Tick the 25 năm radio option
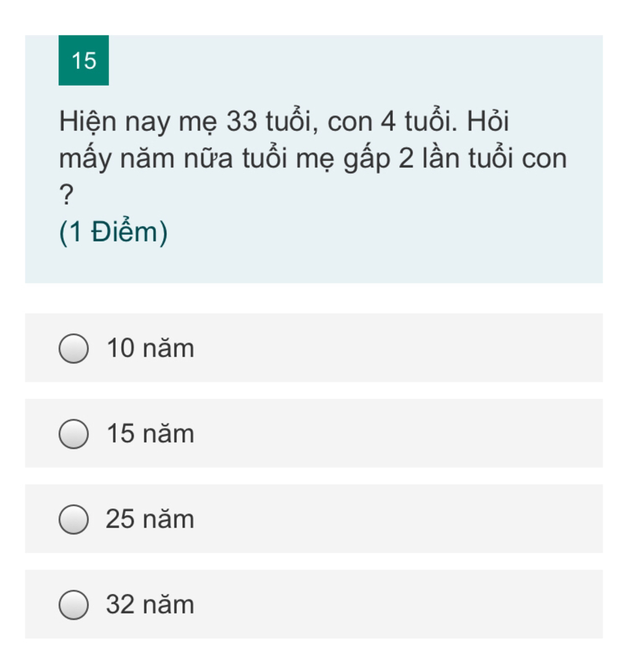Image resolution: width=628 pixels, height=672 pixels. click(74, 519)
